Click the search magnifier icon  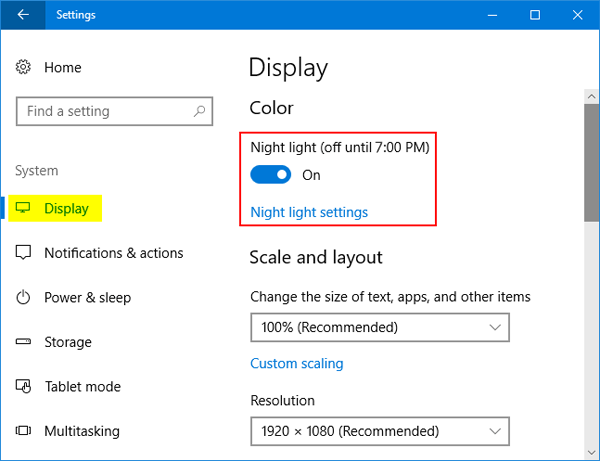[x=200, y=111]
